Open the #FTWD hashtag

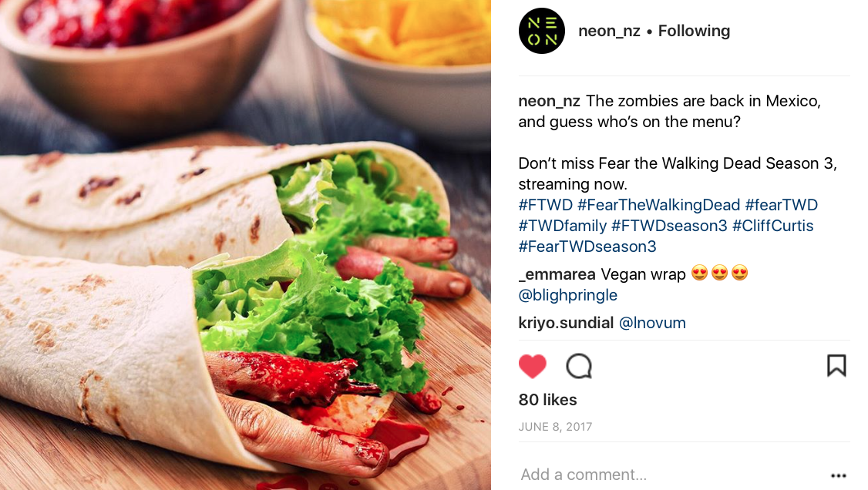tap(545, 205)
